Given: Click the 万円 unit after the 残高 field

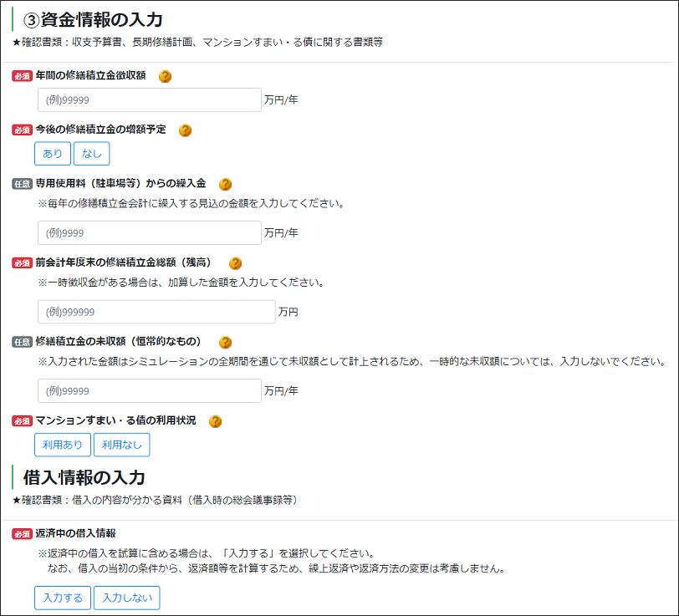Looking at the screenshot, I should [288, 312].
